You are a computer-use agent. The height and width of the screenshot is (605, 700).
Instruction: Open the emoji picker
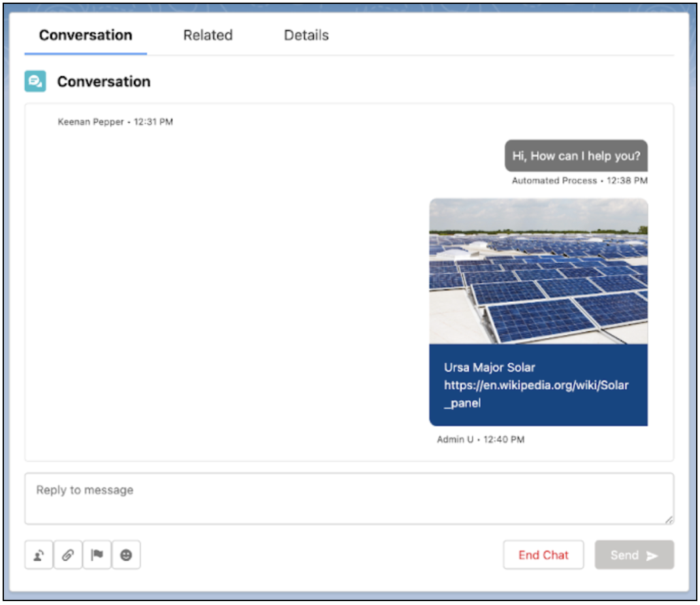tap(127, 555)
